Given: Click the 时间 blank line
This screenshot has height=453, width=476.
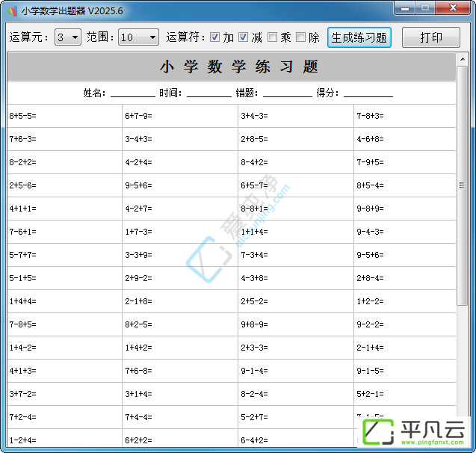Looking at the screenshot, I should (x=209, y=93).
